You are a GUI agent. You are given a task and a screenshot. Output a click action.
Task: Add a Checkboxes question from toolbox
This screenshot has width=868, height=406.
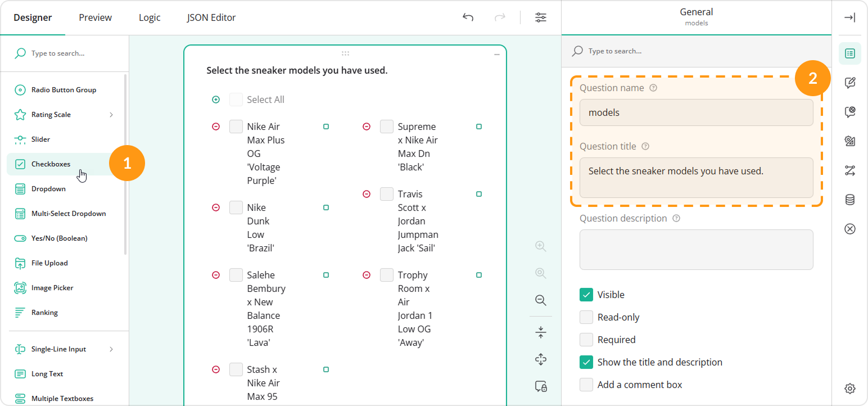64,164
